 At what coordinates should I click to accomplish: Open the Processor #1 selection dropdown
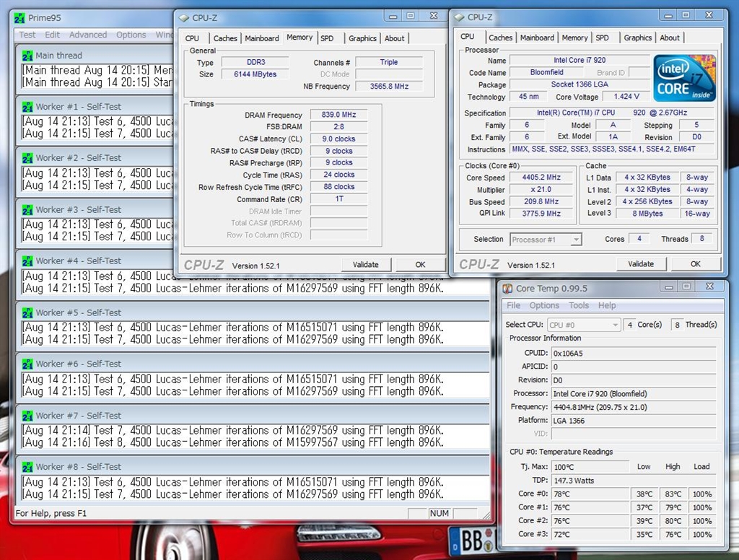point(546,240)
